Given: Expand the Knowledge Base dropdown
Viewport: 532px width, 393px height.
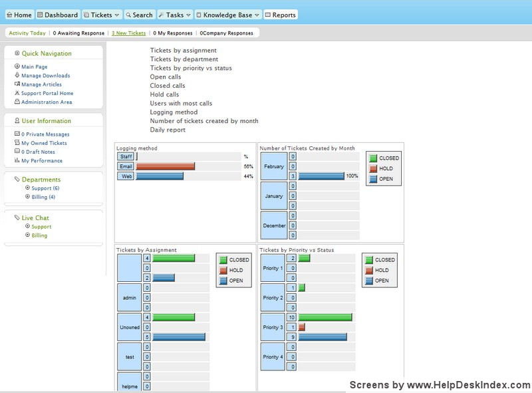Looking at the screenshot, I should pos(257,15).
